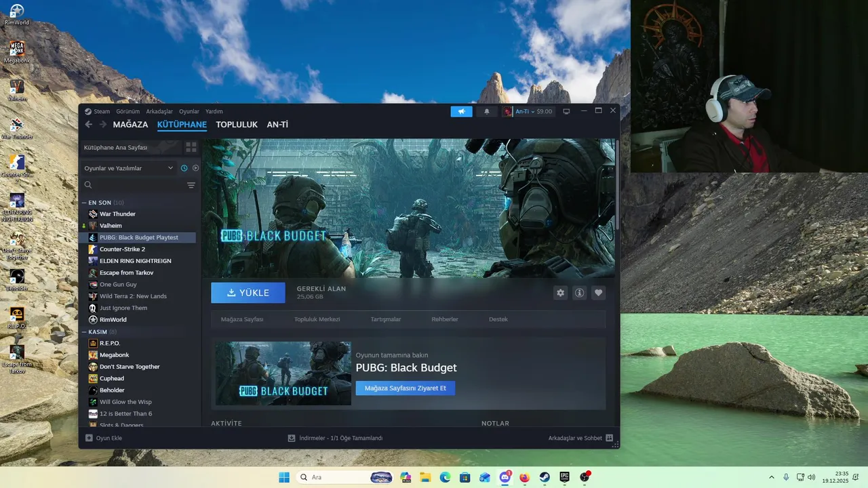
Task: Click the game page vertical scrollbar
Action: tap(617, 184)
